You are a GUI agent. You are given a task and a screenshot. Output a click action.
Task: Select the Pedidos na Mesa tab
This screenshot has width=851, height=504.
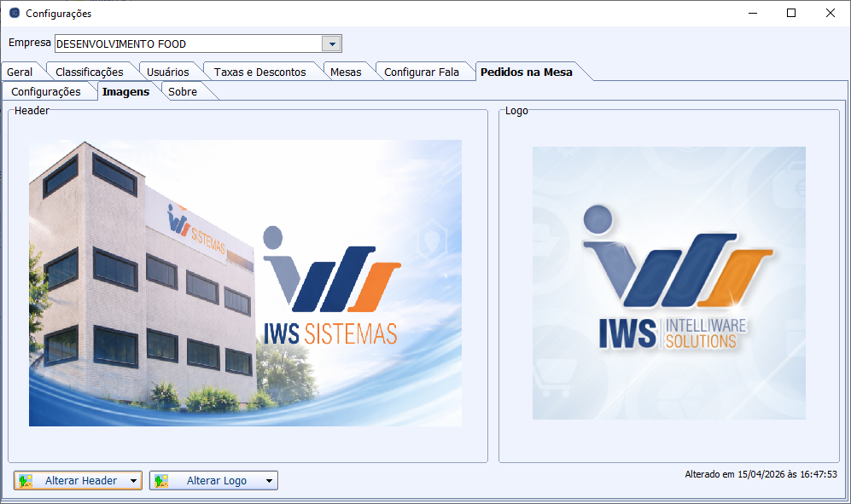526,72
